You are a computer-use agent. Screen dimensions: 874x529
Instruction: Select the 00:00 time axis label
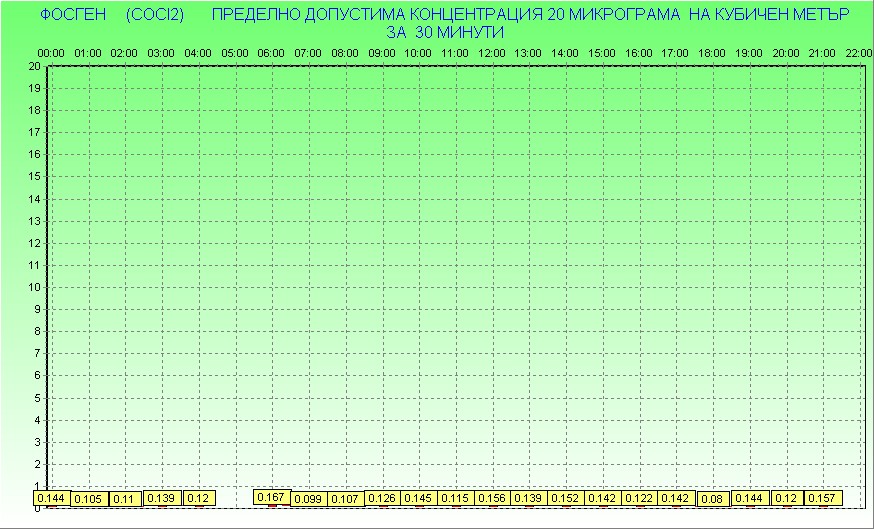[52, 53]
